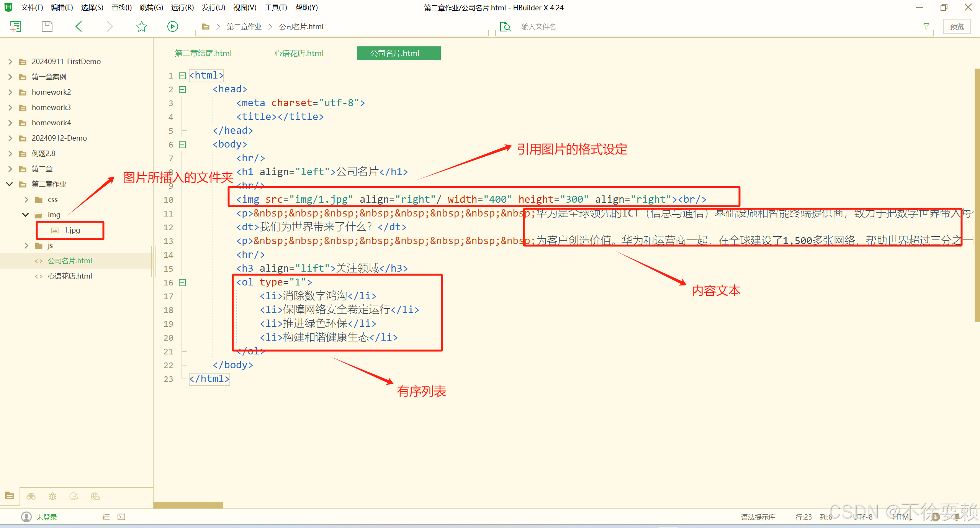Open the terminal icon in status bar
The width and height of the screenshot is (980, 528).
(121, 517)
